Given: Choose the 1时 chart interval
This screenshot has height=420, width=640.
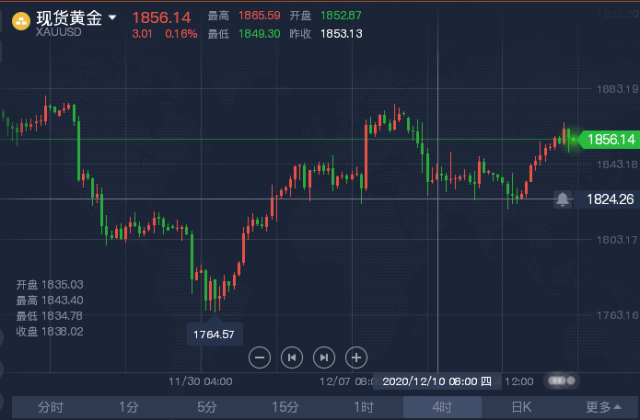Looking at the screenshot, I should pos(364,407).
